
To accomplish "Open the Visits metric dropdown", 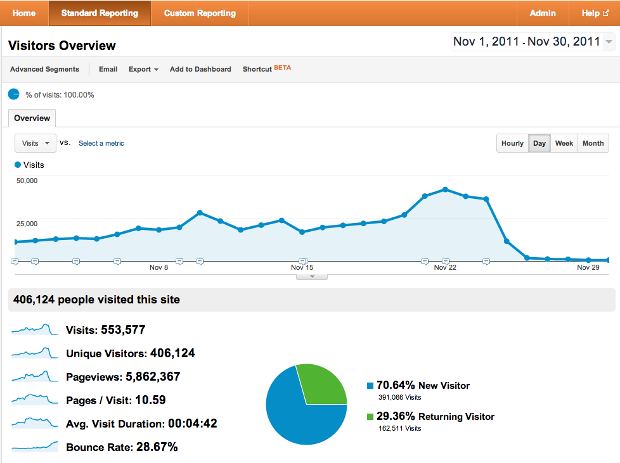I will pyautogui.click(x=35, y=143).
